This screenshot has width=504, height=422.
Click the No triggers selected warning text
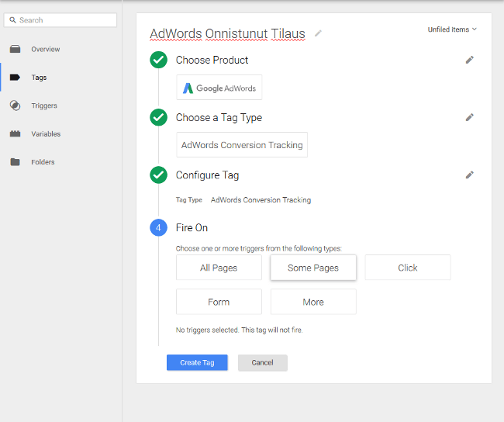pos(239,330)
